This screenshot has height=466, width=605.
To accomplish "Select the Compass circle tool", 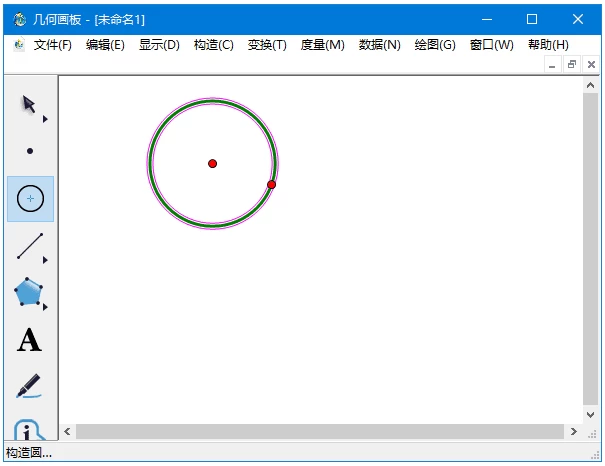I will (x=30, y=199).
